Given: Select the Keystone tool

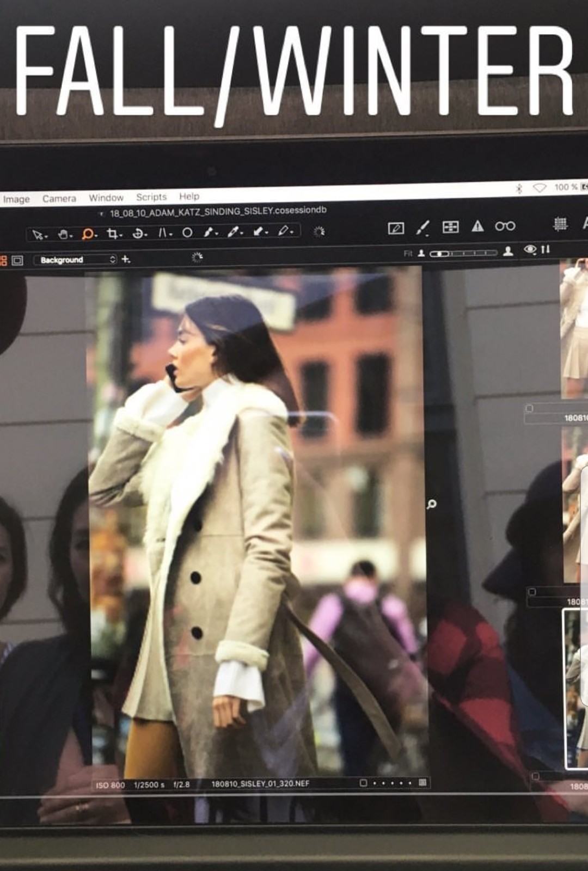Looking at the screenshot, I should click(163, 232).
